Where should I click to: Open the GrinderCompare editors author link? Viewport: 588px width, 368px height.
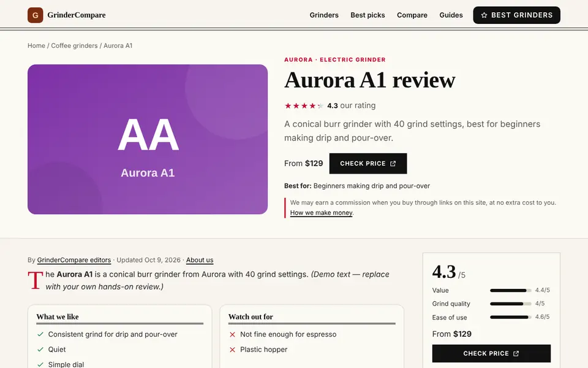point(74,260)
